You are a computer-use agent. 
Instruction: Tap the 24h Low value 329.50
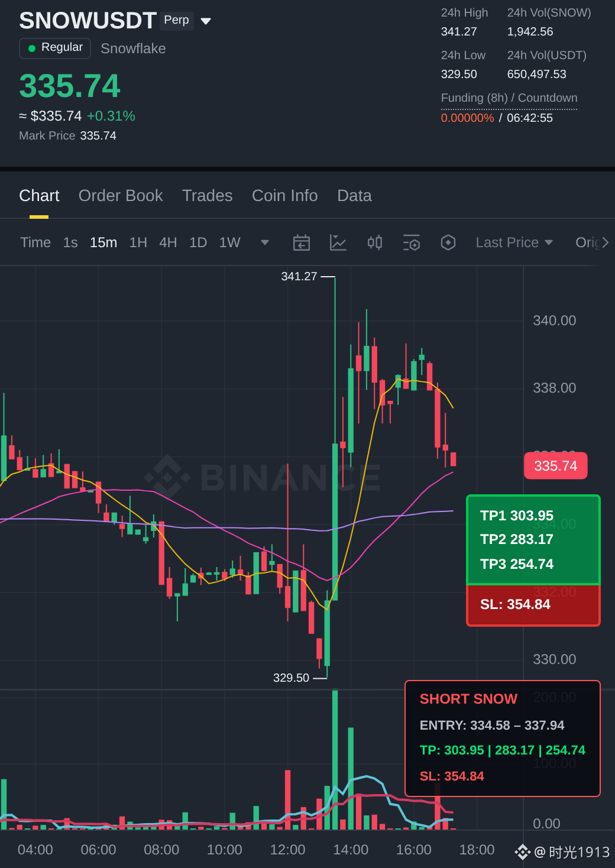click(x=459, y=75)
